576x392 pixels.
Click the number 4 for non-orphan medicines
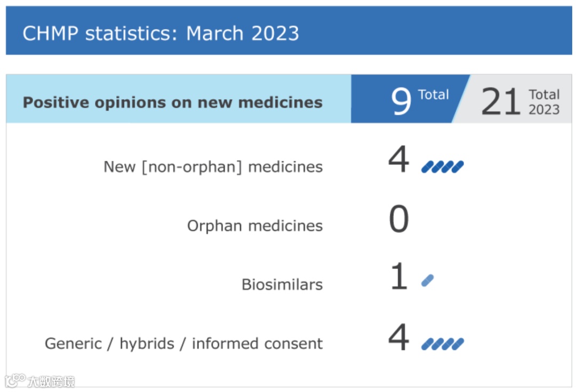tap(398, 159)
